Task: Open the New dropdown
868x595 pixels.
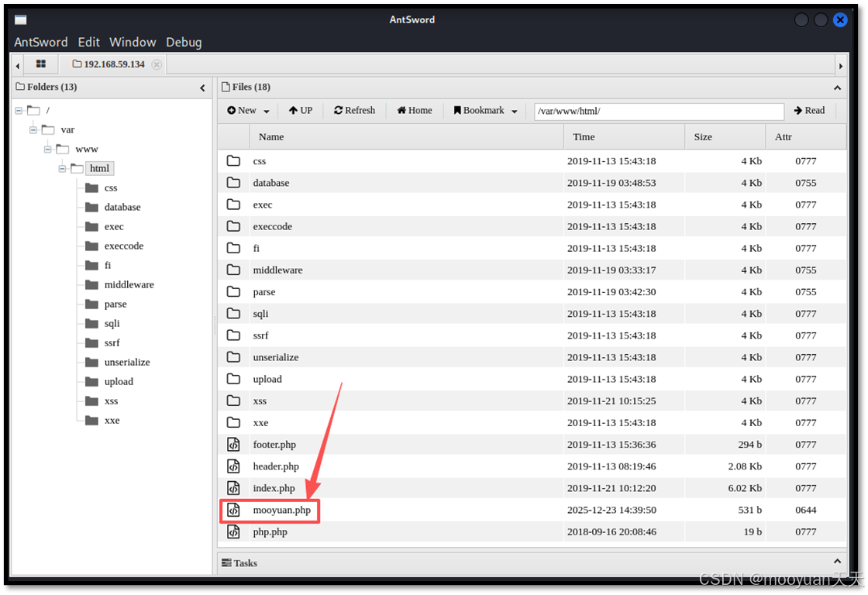Action: point(248,111)
